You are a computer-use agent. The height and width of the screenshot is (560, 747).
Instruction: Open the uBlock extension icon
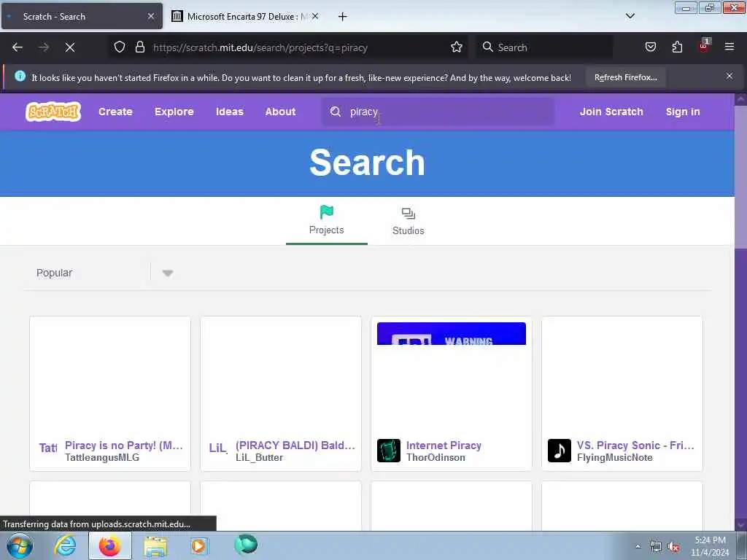click(704, 46)
